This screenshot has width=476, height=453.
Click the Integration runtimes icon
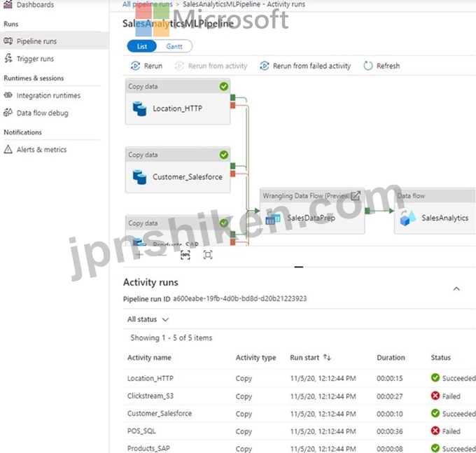(8, 95)
